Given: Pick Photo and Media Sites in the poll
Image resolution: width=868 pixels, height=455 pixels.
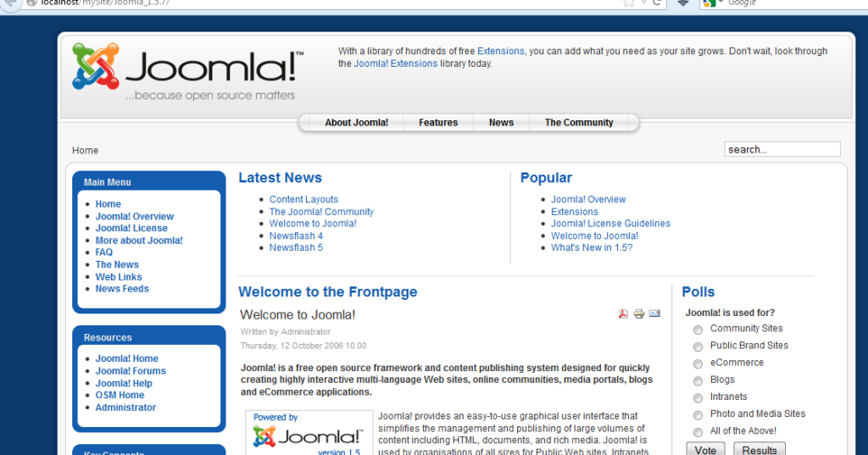Looking at the screenshot, I should coord(698,415).
